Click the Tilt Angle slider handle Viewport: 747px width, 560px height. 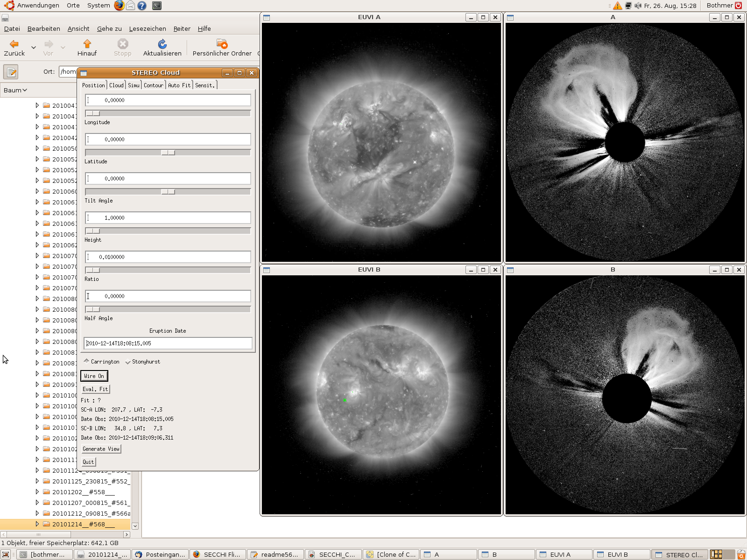(168, 191)
